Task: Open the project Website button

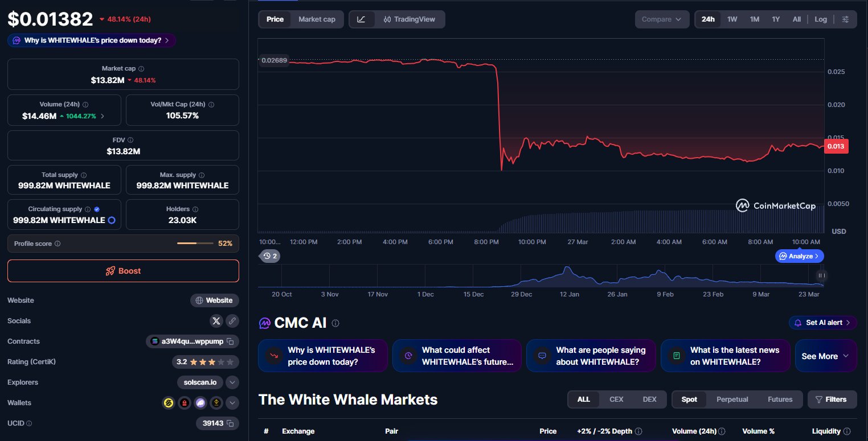Action: click(x=215, y=300)
